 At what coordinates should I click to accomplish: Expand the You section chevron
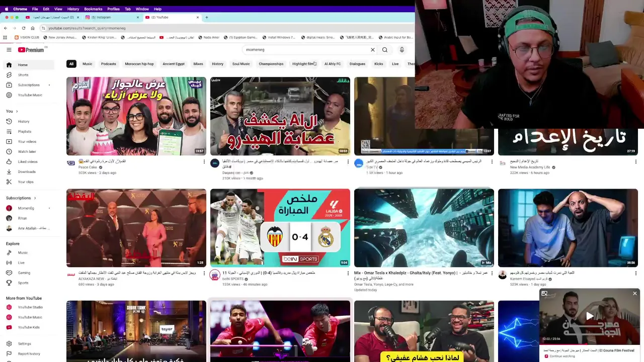coord(17,111)
